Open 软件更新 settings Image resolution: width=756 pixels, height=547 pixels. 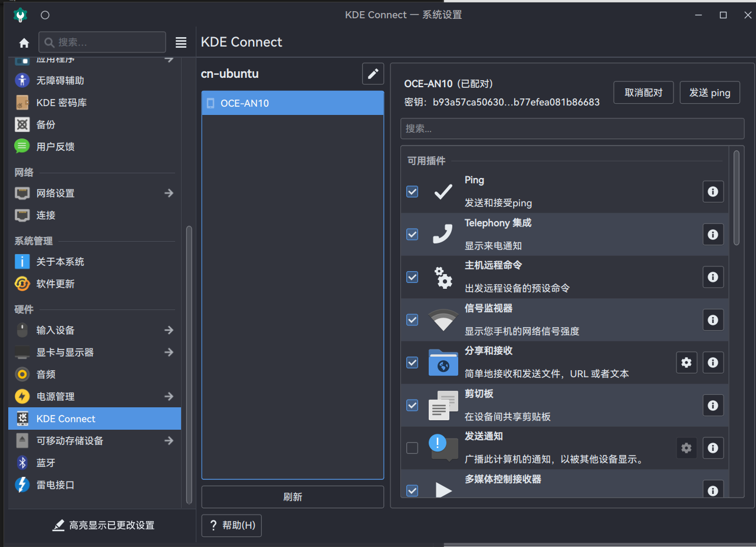[x=94, y=284]
